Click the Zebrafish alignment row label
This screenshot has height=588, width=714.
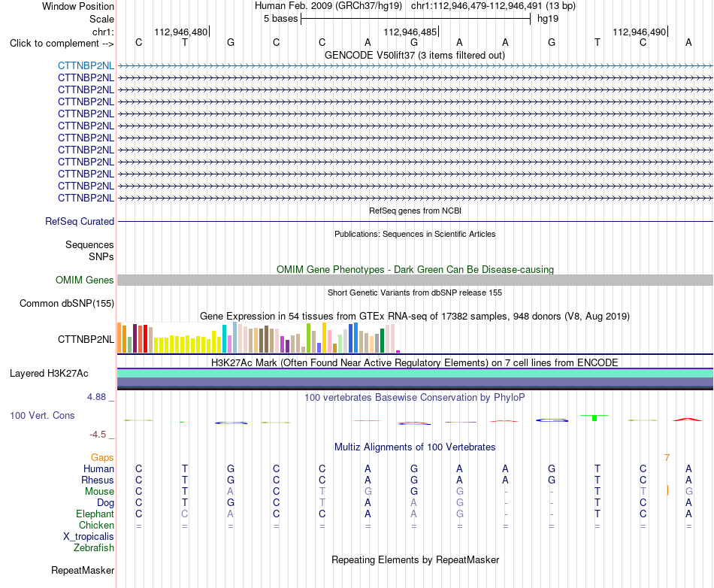pos(94,548)
